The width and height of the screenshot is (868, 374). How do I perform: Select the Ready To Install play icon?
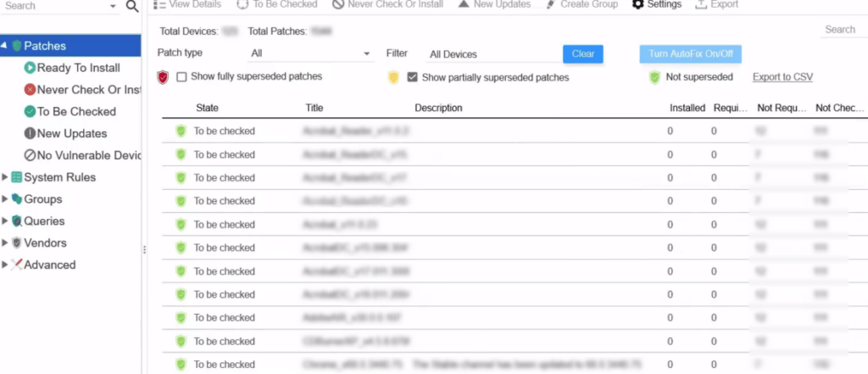30,68
